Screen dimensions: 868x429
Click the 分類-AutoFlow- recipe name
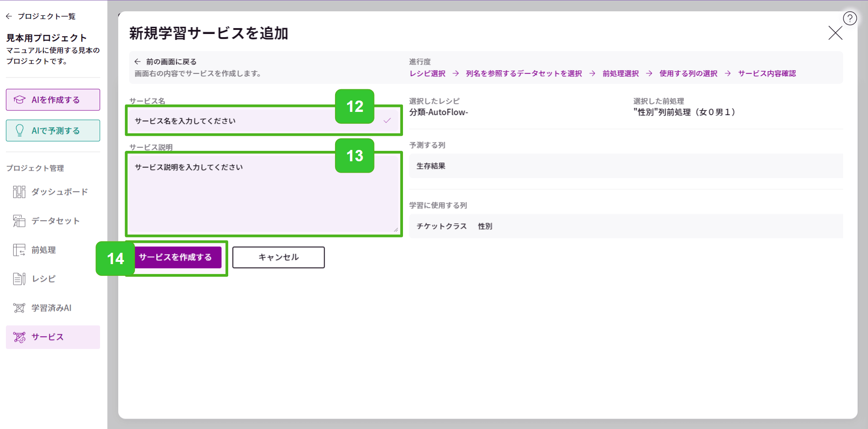click(439, 112)
